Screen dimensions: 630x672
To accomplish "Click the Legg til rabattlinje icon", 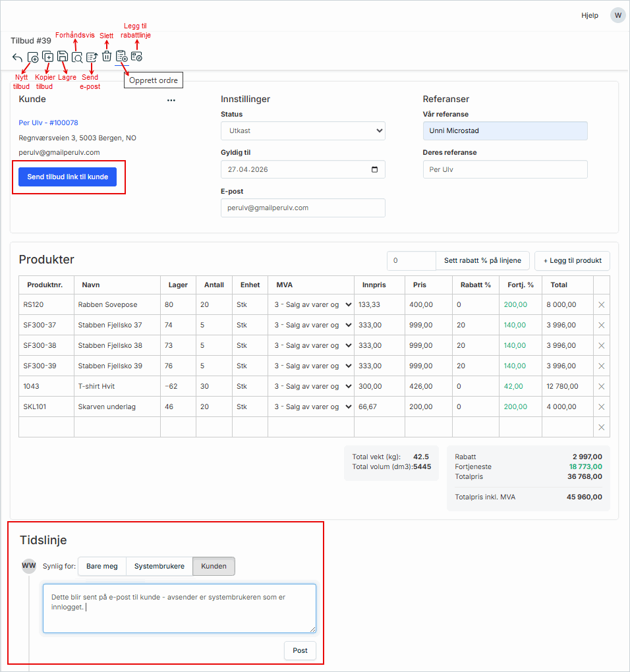I will click(x=136, y=57).
